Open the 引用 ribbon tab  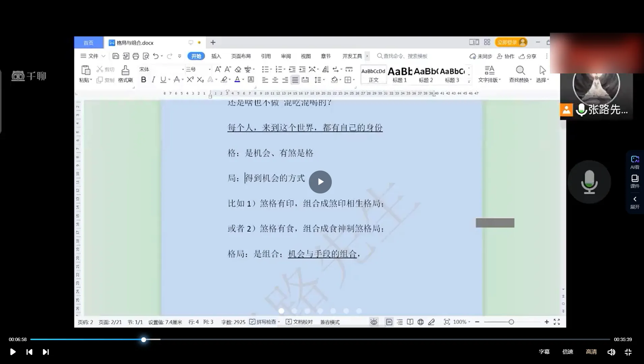266,56
